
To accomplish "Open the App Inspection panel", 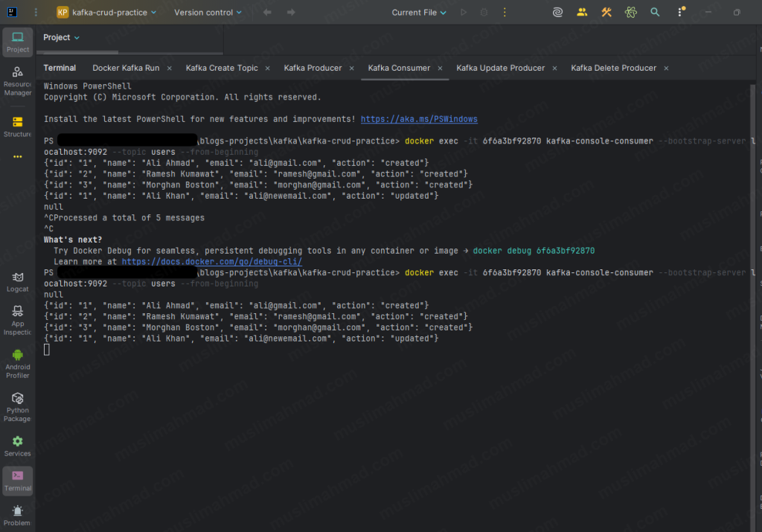I will (x=18, y=320).
